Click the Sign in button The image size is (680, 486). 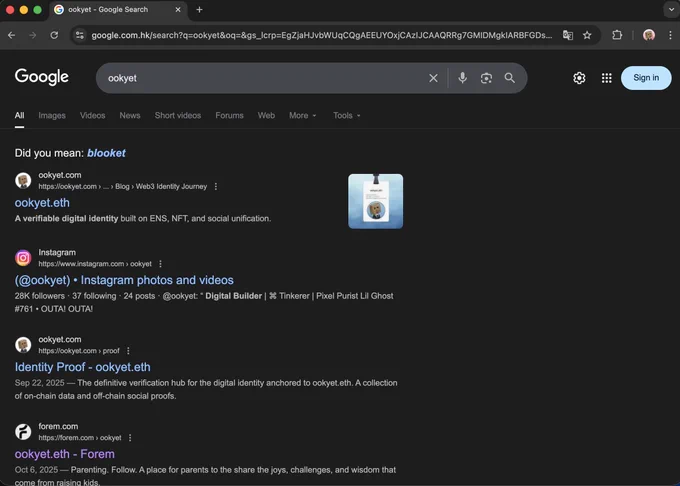[x=646, y=78]
